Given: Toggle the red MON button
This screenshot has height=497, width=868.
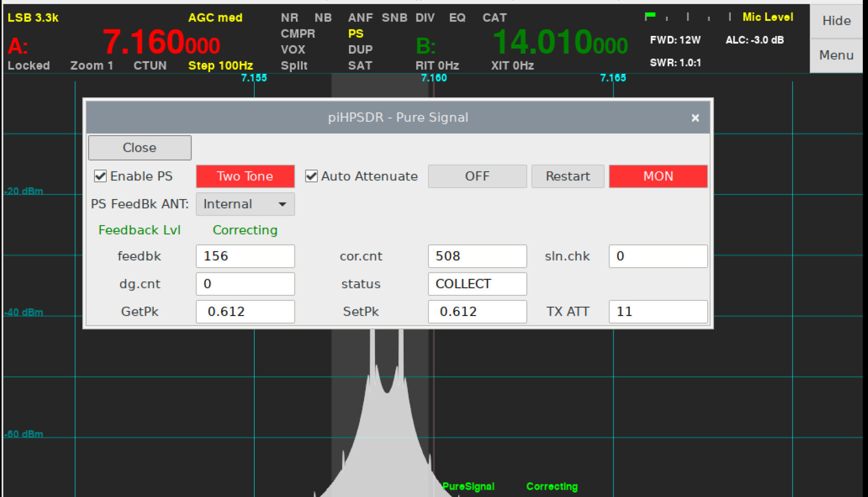Looking at the screenshot, I should [658, 176].
